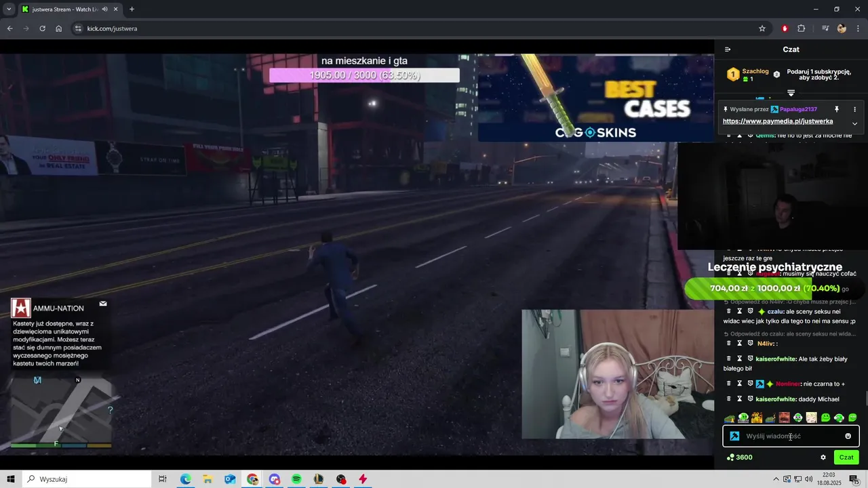
Task: Focus the 'Wyślij wiadomość' chat input
Action: click(791, 436)
